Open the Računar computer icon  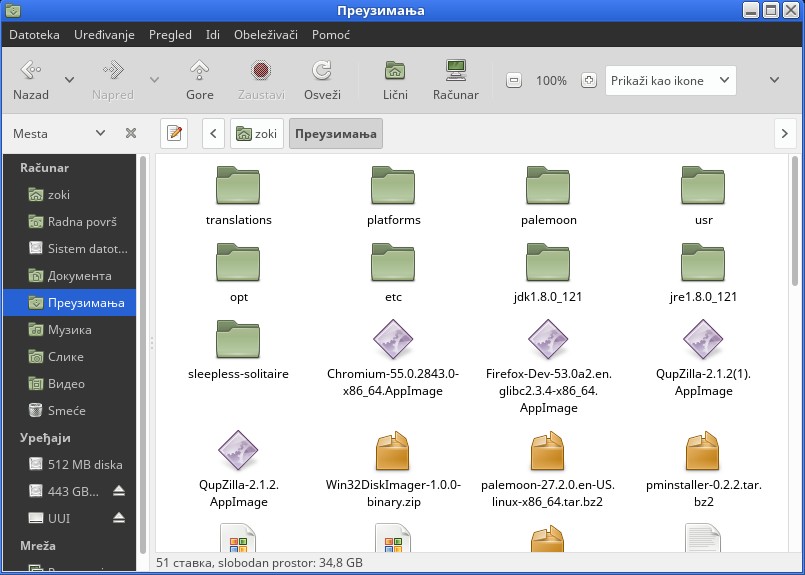pos(456,71)
